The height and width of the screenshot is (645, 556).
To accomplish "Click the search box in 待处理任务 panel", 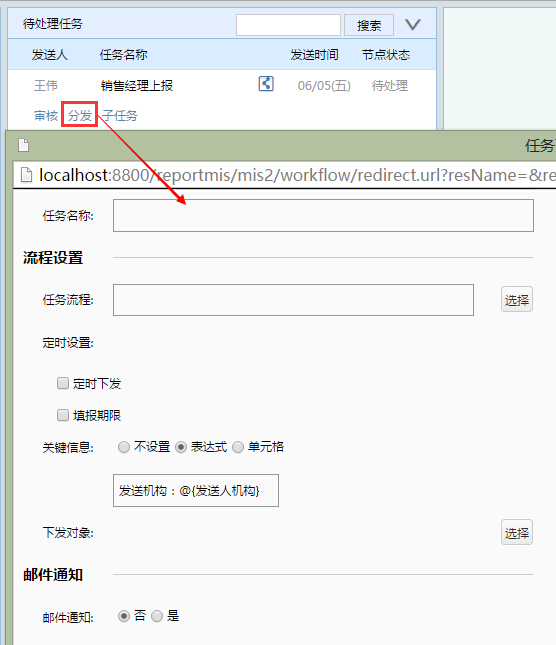I will pyautogui.click(x=288, y=25).
